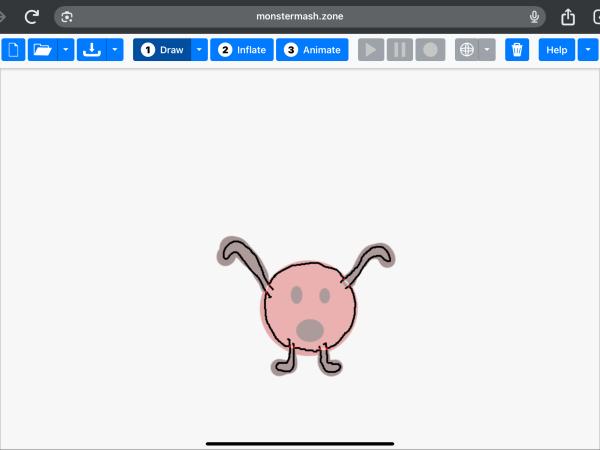The image size is (600, 450).
Task: Expand the Draw mode dropdown arrow
Action: point(199,50)
